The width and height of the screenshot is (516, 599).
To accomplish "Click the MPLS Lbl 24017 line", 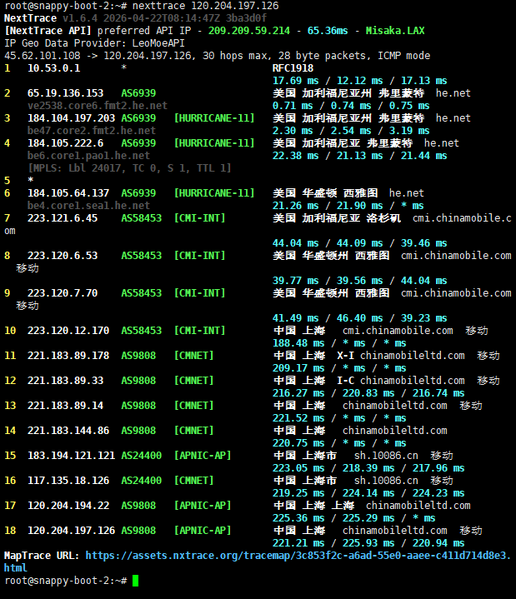I will pos(129,168).
